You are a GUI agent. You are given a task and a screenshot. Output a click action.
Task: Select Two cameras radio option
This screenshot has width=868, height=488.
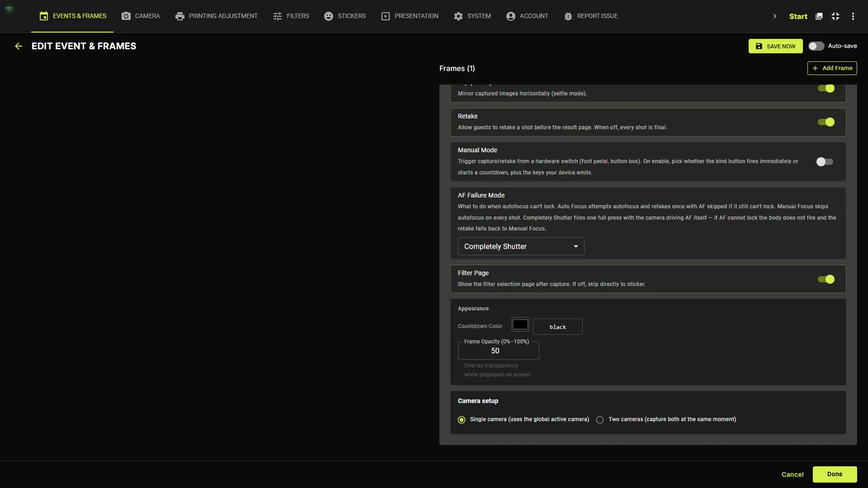coord(600,420)
